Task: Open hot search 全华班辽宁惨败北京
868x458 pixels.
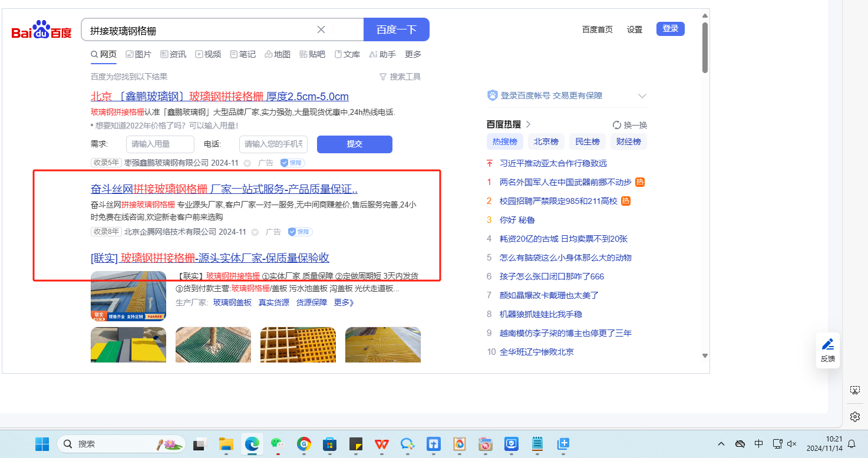Action: [x=537, y=352]
